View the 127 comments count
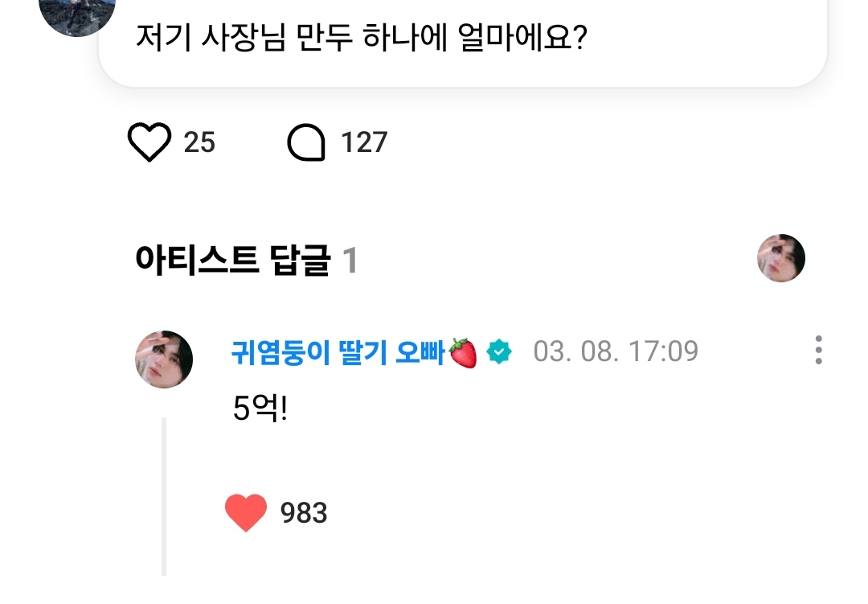This screenshot has width=868, height=604. [364, 143]
